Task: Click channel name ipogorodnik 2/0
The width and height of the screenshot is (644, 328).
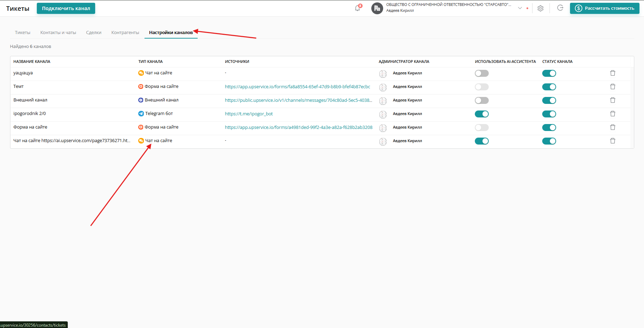Action: (x=30, y=114)
